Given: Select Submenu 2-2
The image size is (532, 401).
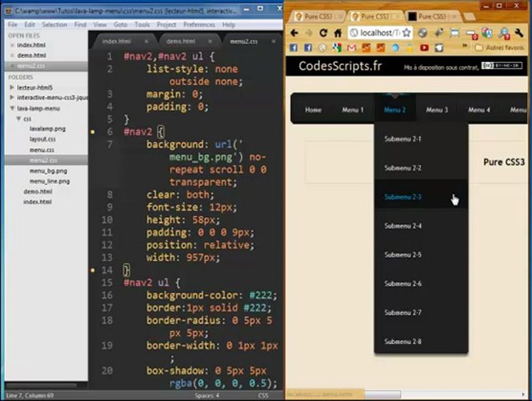Looking at the screenshot, I should click(x=421, y=168).
